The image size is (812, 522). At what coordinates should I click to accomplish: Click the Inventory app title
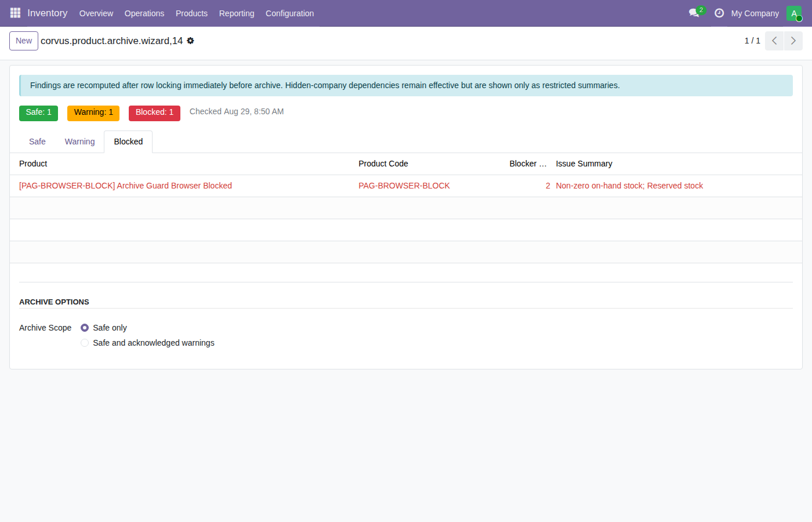(48, 13)
